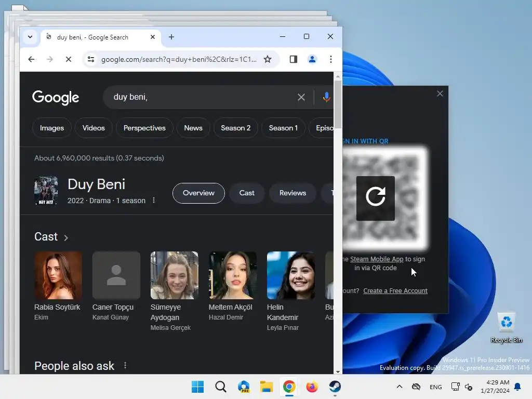Open new tab with plus button

171,37
